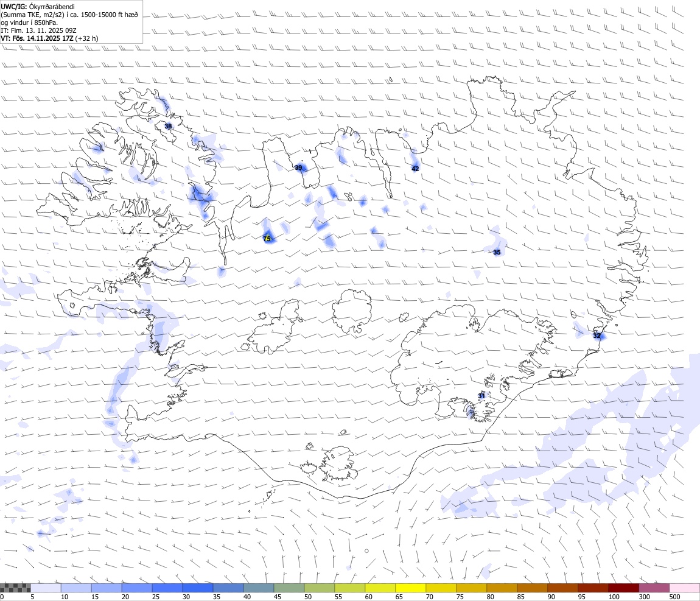Screen dimensions: 700x601
Task: Select the pale pink swatch above 500
Action: pyautogui.click(x=684, y=588)
